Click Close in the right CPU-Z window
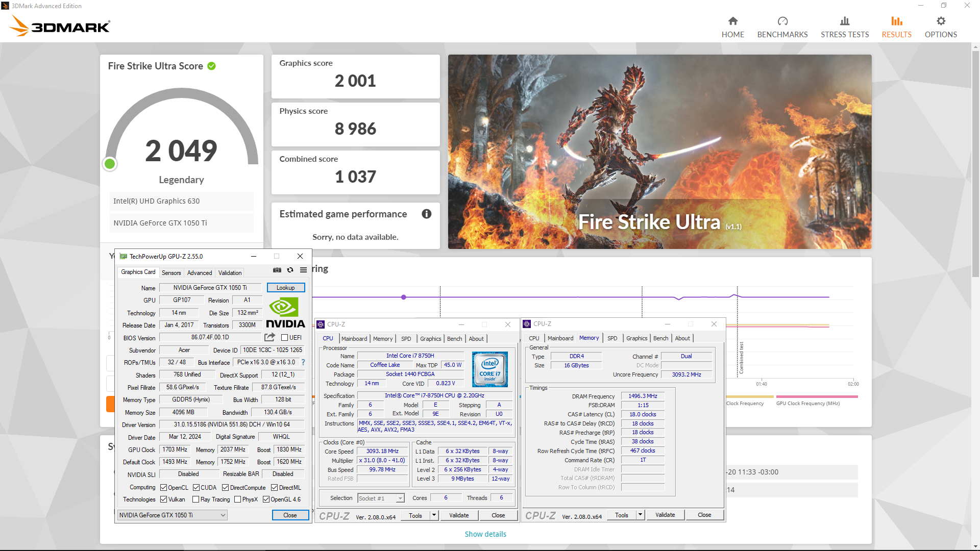980x551 pixels. 704,514
